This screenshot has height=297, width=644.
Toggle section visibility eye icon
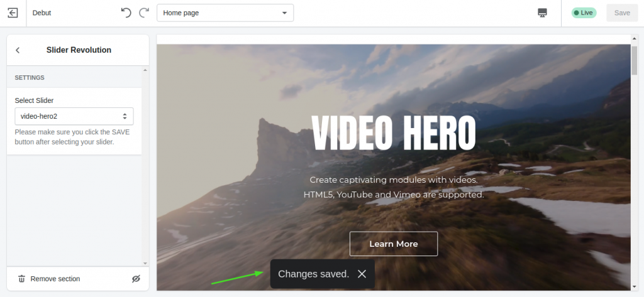tap(136, 279)
